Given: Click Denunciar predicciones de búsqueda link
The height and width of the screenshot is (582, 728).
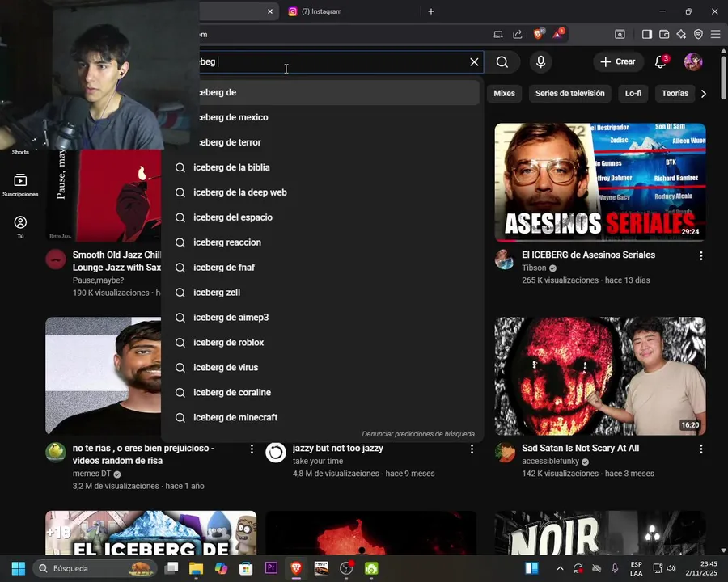Looking at the screenshot, I should (x=418, y=434).
